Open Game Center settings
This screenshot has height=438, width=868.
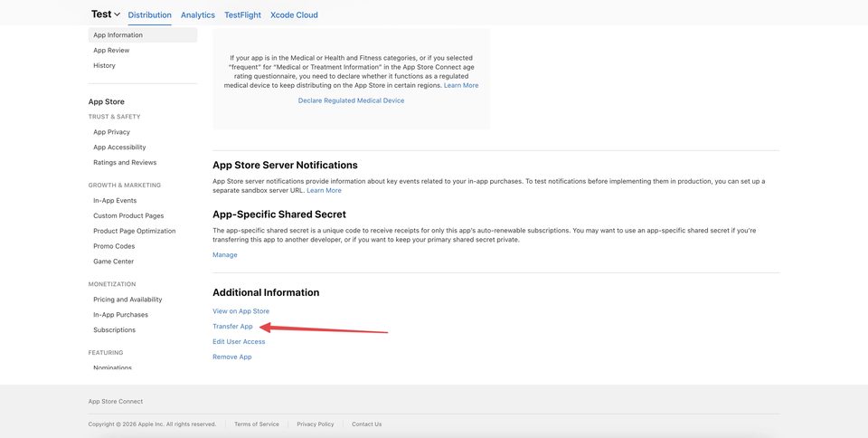point(114,262)
